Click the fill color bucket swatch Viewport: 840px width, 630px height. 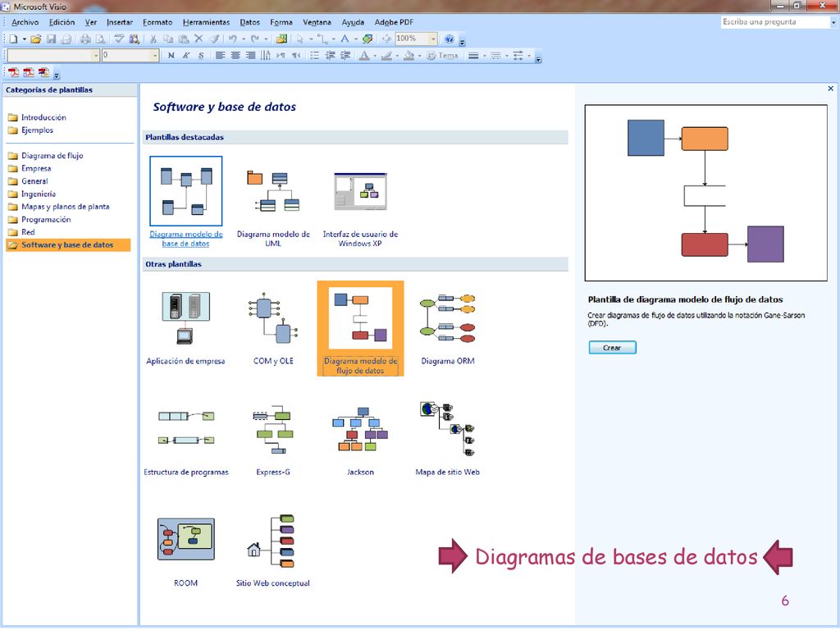click(x=409, y=55)
